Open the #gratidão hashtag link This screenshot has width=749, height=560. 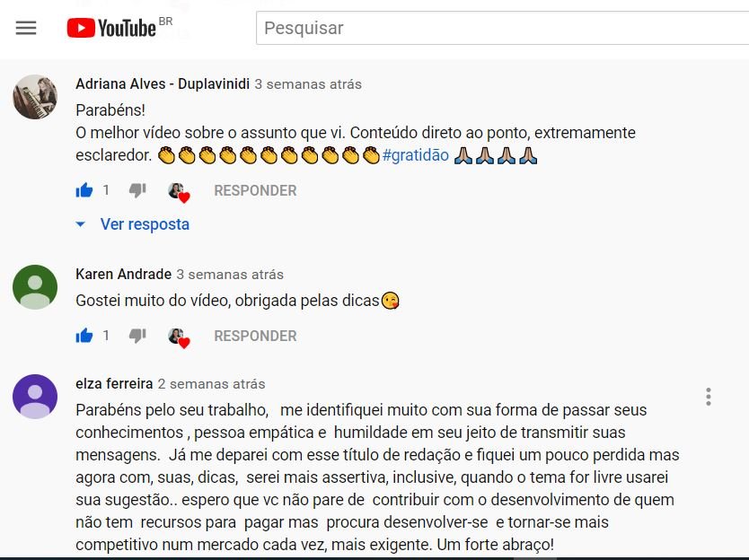pyautogui.click(x=416, y=155)
